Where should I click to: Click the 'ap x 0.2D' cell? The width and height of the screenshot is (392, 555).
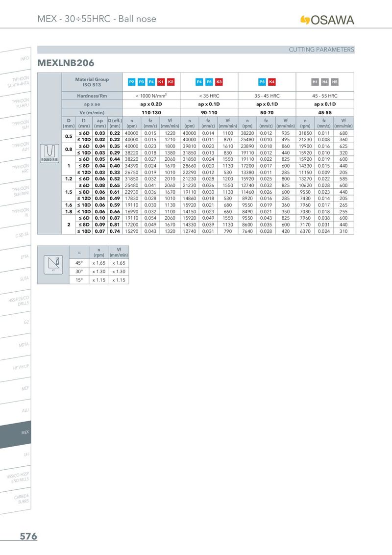tap(151, 104)
